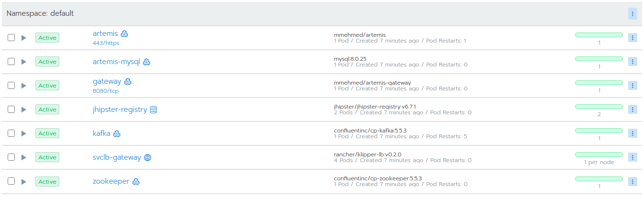Tick the checkbox for jhipster-registry
The height and width of the screenshot is (198, 644).
pyautogui.click(x=11, y=110)
